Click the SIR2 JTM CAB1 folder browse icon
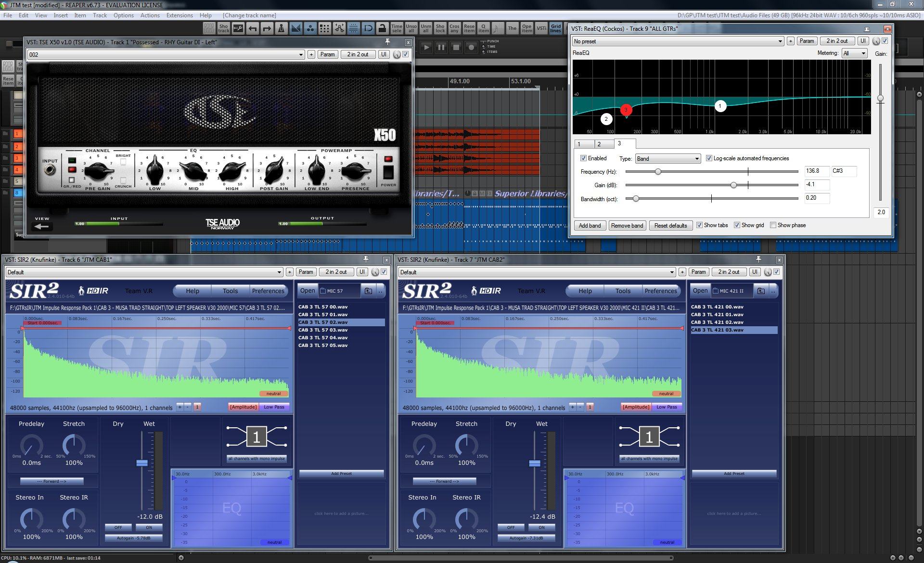Viewport: 924px width, 563px height. [x=368, y=291]
